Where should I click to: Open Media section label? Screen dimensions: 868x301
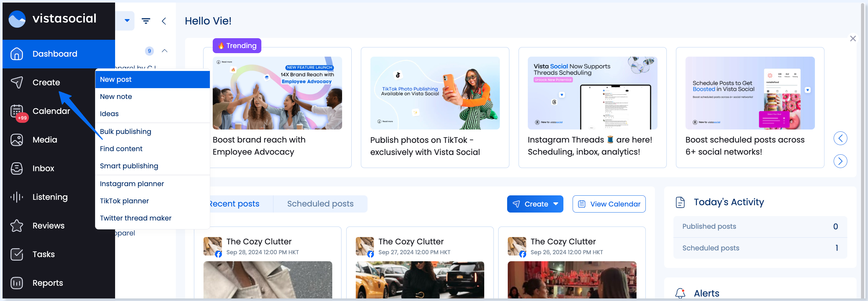pyautogui.click(x=45, y=140)
